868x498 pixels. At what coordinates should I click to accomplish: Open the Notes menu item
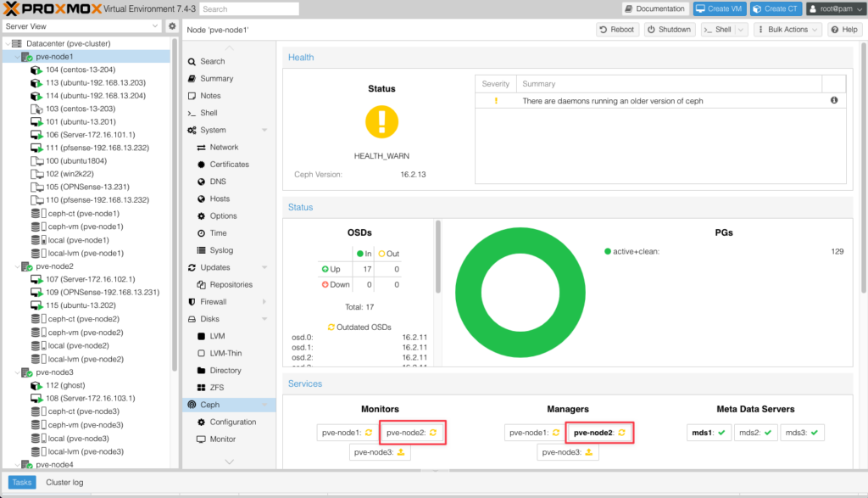[x=210, y=96]
